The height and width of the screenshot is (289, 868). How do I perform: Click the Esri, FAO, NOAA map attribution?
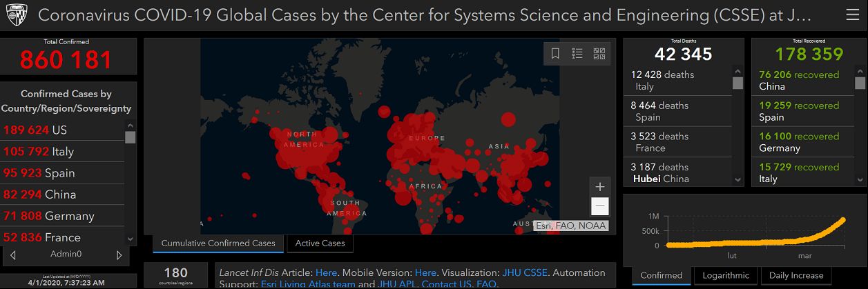[x=571, y=226]
